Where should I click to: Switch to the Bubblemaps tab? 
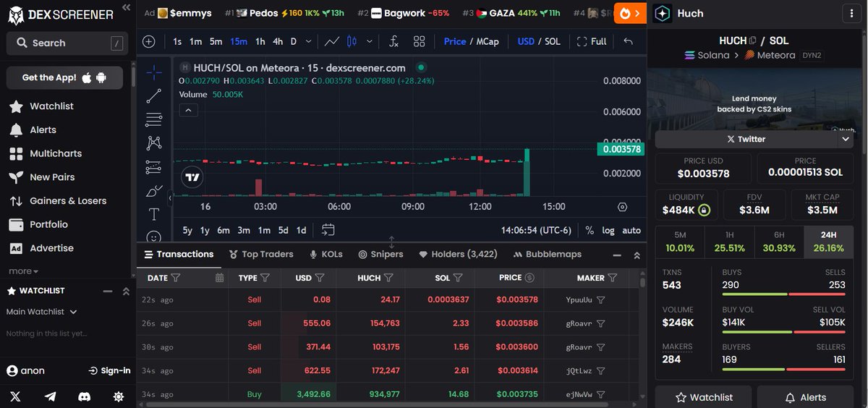pos(548,255)
